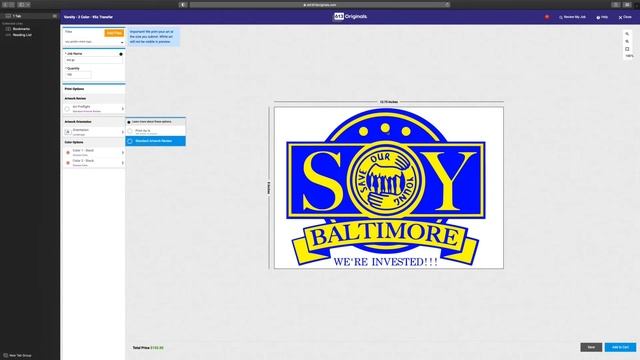Screen dimensions: 640x360
Task: Click the 613 Originals logo
Action: click(x=350, y=17)
